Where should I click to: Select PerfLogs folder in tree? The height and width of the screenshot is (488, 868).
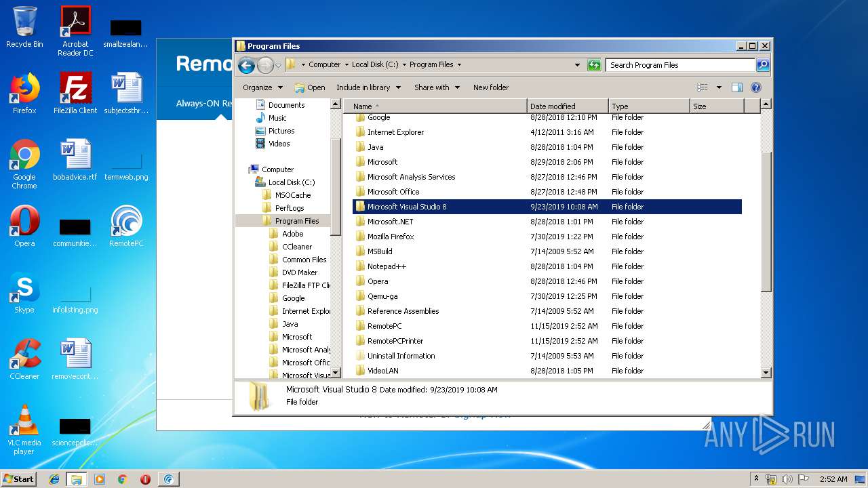(x=283, y=208)
